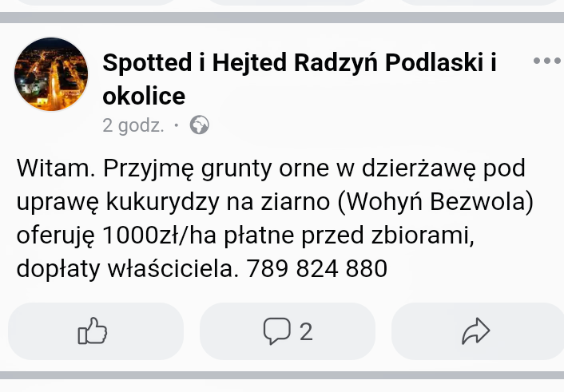The height and width of the screenshot is (392, 564).
Task: Click the "2 godz." post timestamp
Action: (133, 125)
